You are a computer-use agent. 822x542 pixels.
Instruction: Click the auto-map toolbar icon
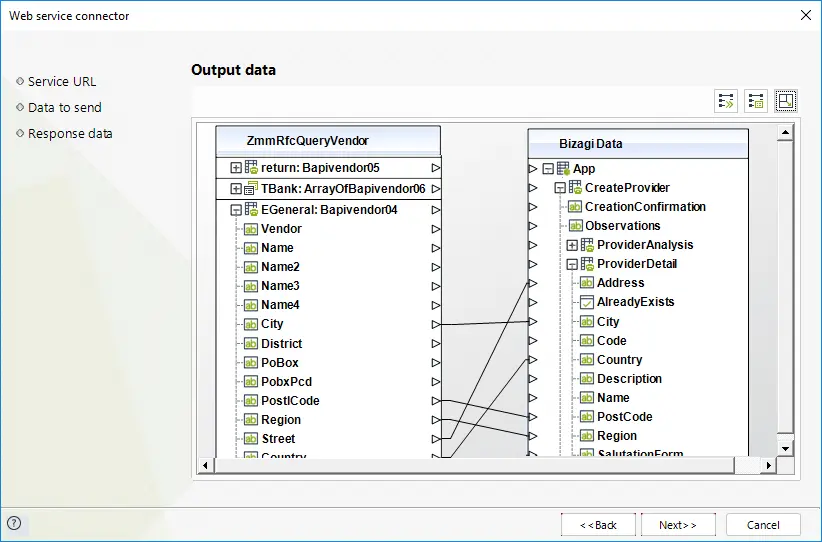(726, 101)
